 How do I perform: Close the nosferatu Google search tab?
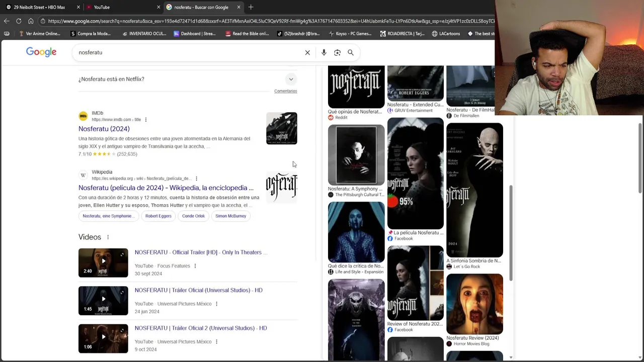(238, 7)
